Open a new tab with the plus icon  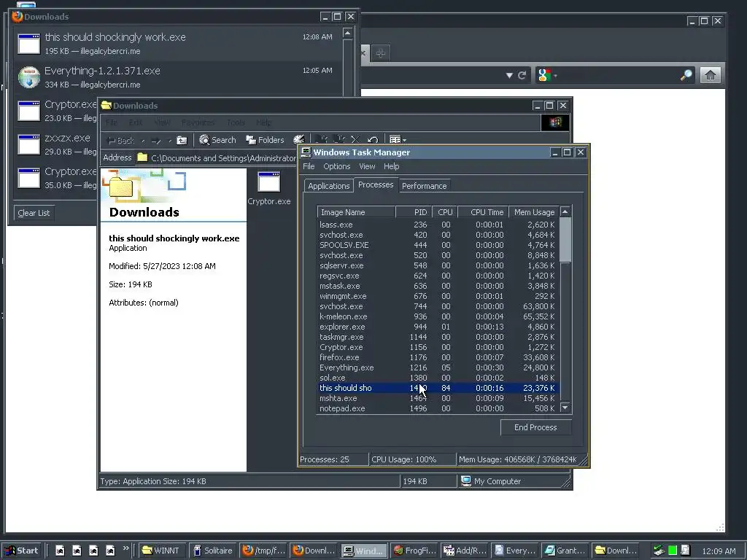pyautogui.click(x=380, y=52)
